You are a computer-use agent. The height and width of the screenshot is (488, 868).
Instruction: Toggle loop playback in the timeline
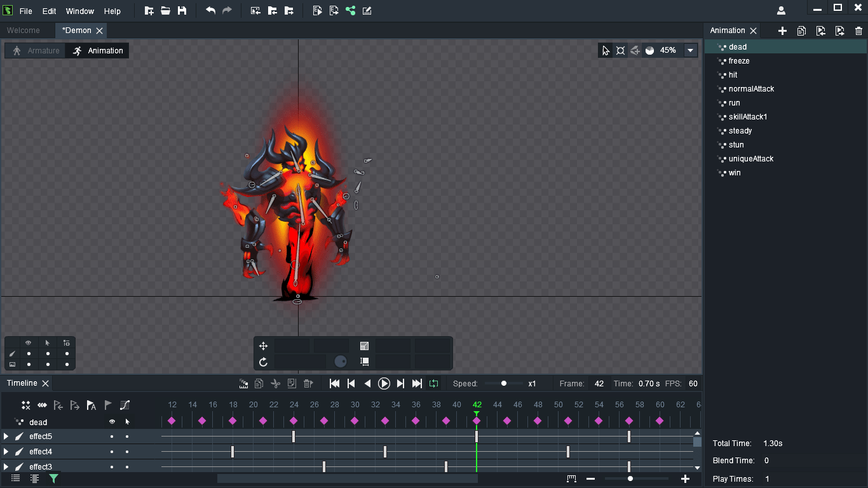(x=434, y=383)
